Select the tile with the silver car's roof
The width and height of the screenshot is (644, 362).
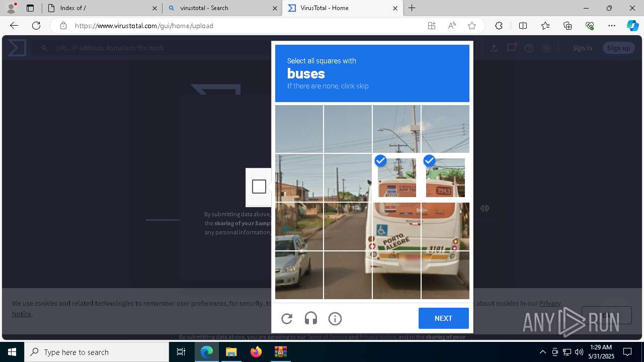click(x=299, y=226)
